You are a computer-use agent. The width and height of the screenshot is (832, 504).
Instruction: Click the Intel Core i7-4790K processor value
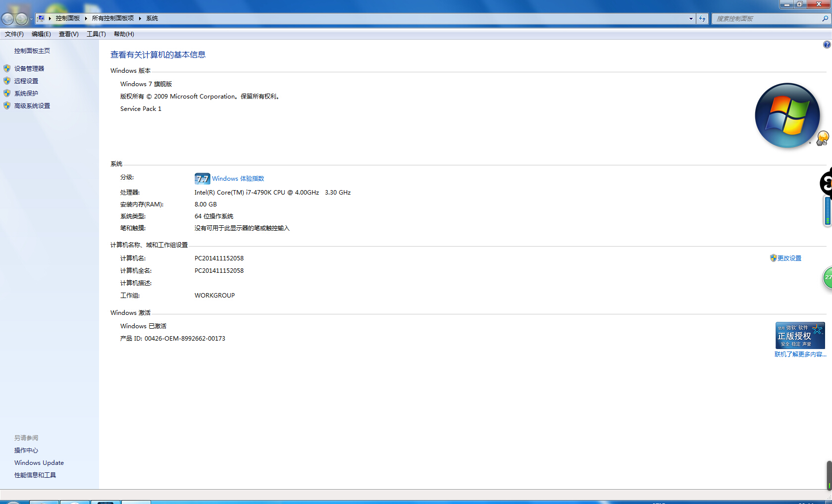point(272,193)
